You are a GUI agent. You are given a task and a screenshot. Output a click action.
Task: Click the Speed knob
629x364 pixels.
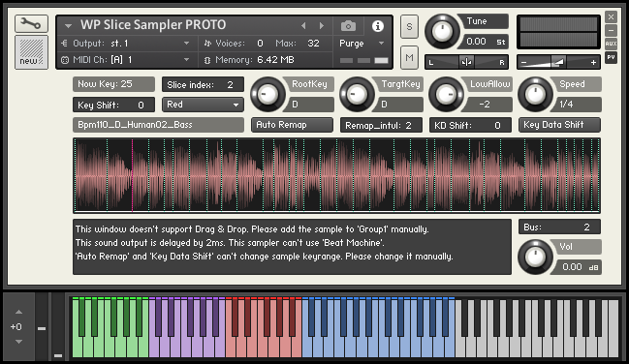click(x=535, y=95)
